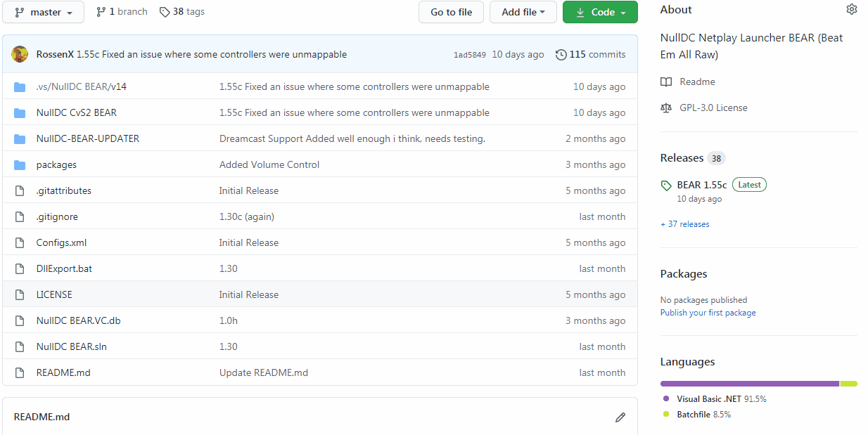This screenshot has height=435, width=868.
Task: Open the Readme link in About
Action: tap(697, 82)
